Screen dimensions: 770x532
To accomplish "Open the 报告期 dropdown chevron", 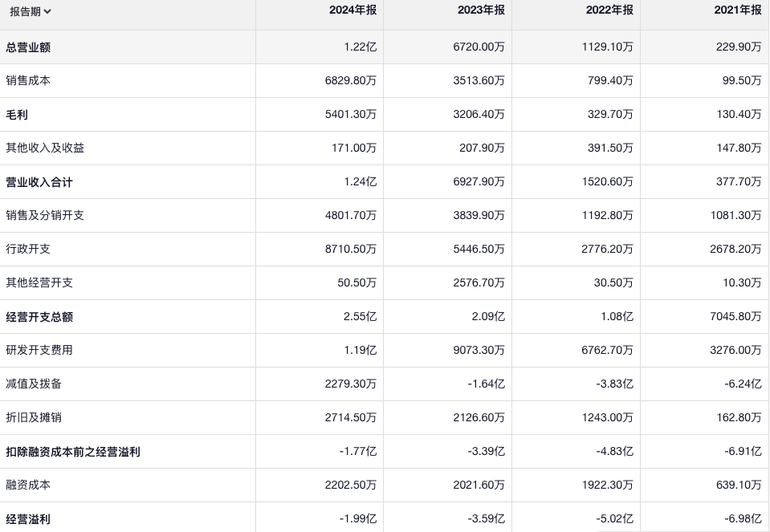I will pyautogui.click(x=47, y=12).
